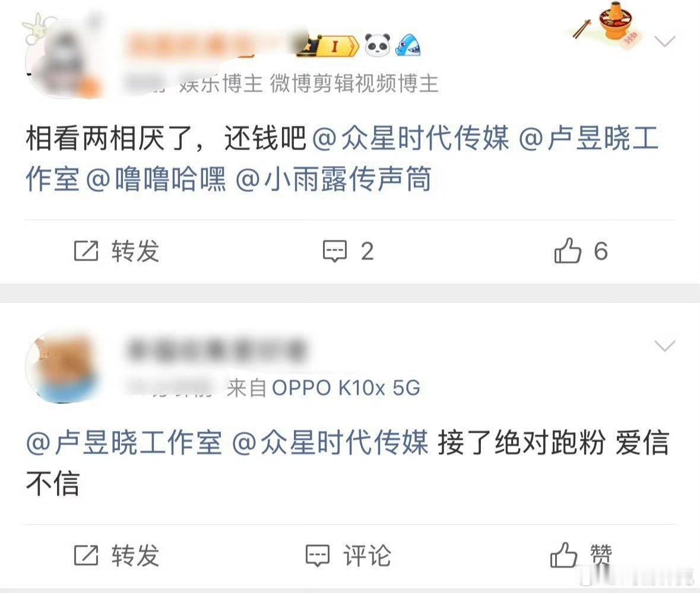700x593 pixels.
Task: Expand the first post's chevron menu
Action: click(x=664, y=42)
